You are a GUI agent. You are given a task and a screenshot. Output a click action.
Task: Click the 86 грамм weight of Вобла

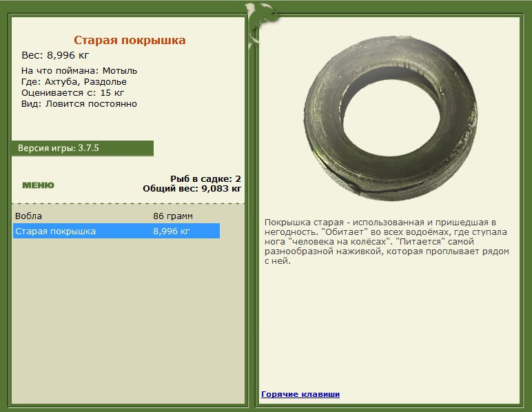click(x=173, y=216)
